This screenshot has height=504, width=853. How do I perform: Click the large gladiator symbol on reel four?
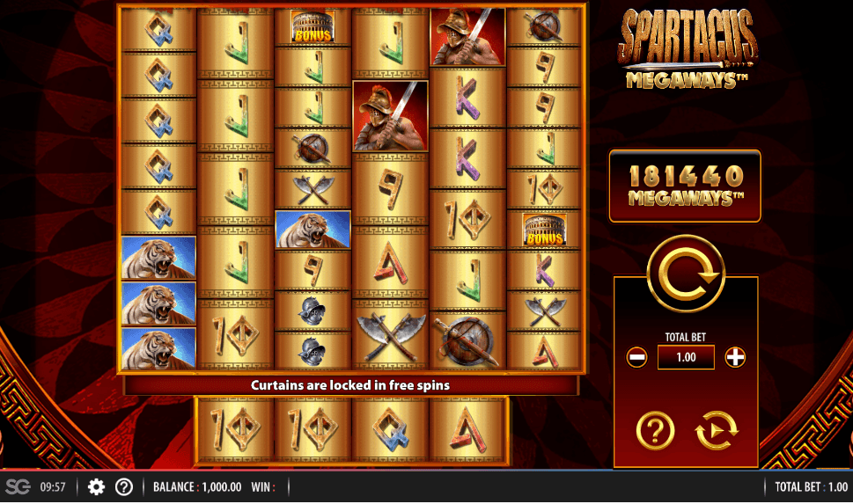coord(390,116)
